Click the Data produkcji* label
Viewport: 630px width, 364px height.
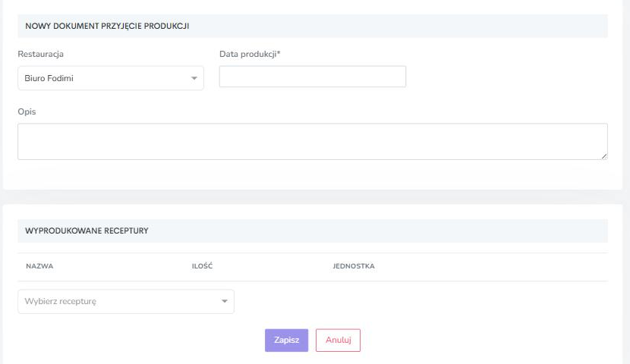(250, 54)
